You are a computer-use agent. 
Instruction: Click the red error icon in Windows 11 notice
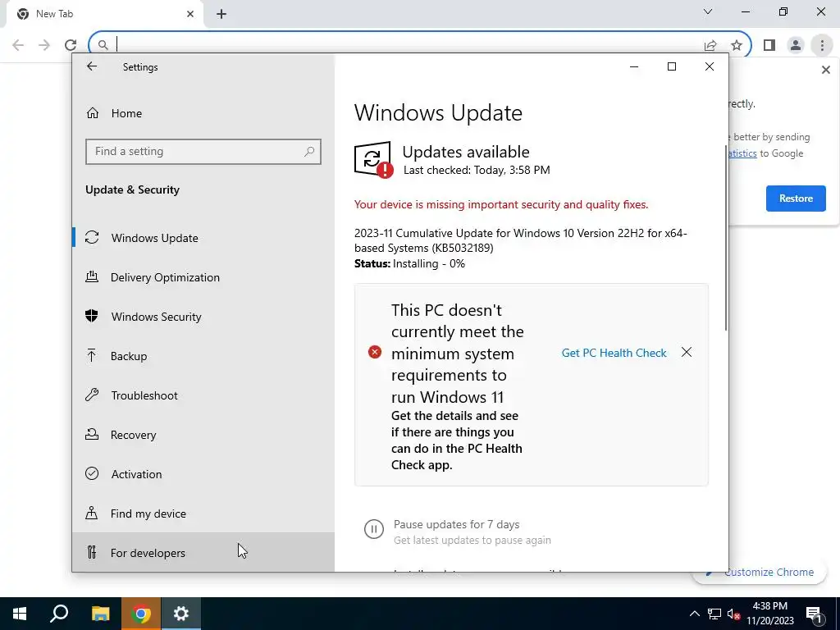click(374, 352)
